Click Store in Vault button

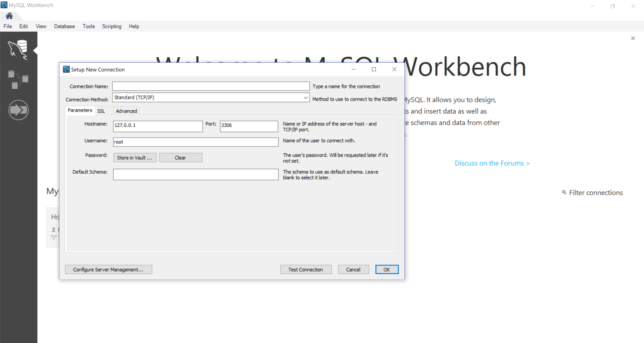click(135, 158)
